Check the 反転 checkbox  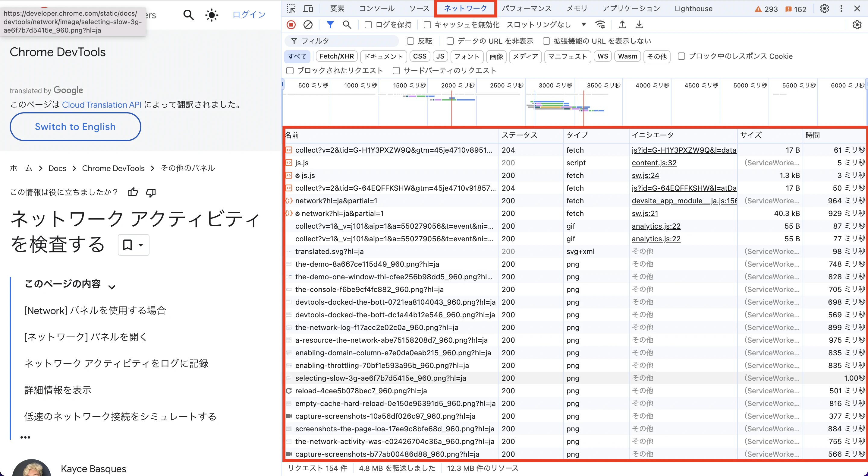[x=410, y=41]
